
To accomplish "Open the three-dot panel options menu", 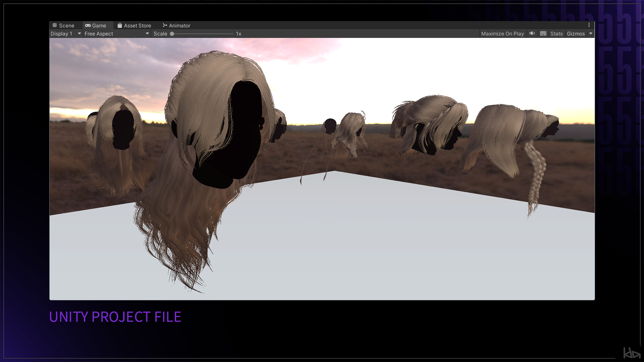I will (x=589, y=25).
